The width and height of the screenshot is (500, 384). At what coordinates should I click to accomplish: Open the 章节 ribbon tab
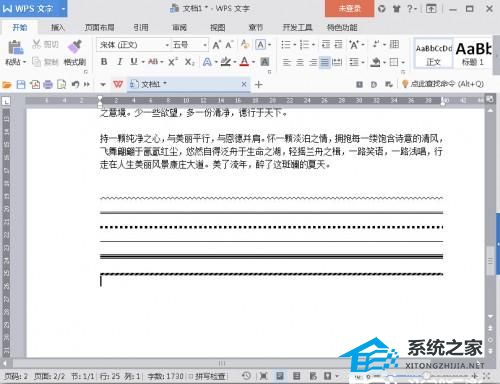pyautogui.click(x=256, y=27)
